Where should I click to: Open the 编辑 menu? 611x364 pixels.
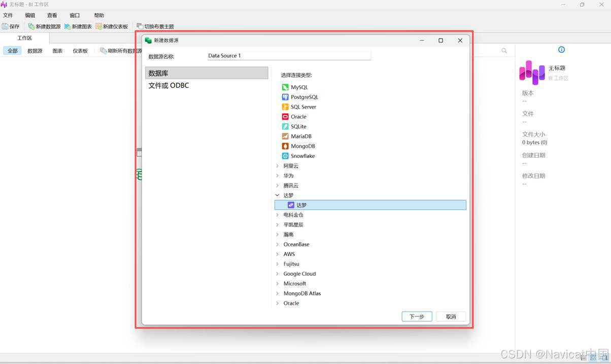tap(30, 16)
